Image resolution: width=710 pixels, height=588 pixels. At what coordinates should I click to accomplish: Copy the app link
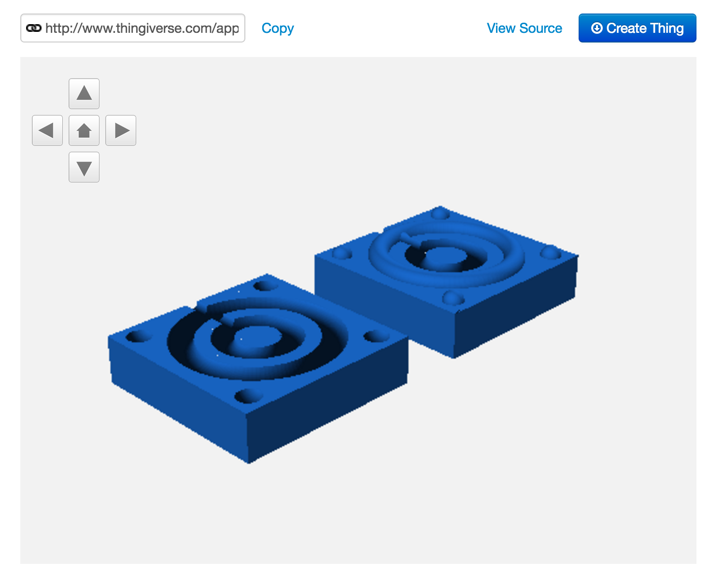tap(278, 28)
